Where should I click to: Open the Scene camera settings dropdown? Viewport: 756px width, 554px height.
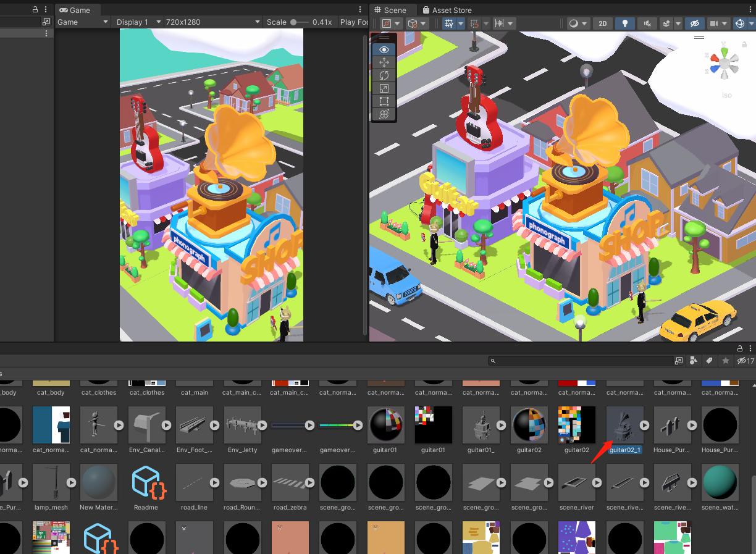click(x=718, y=23)
